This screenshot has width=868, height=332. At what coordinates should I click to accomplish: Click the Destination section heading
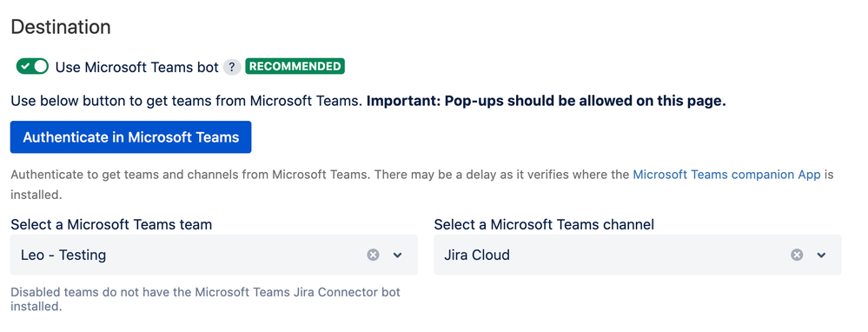point(61,27)
